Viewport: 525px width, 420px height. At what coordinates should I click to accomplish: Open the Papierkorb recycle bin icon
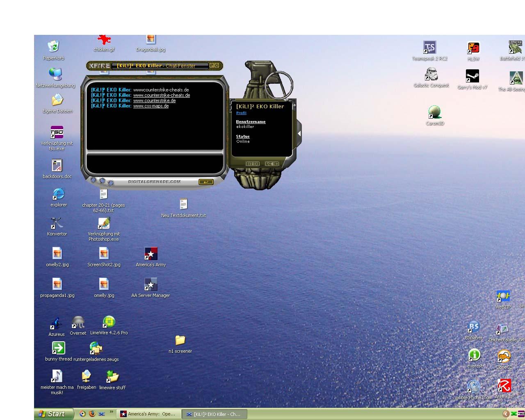pyautogui.click(x=54, y=50)
